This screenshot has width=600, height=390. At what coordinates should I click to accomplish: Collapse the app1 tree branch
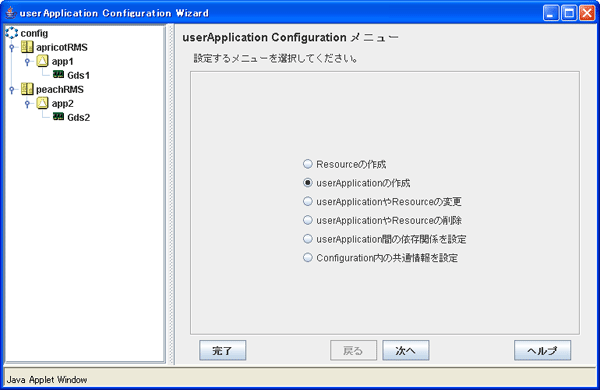pyautogui.click(x=27, y=61)
